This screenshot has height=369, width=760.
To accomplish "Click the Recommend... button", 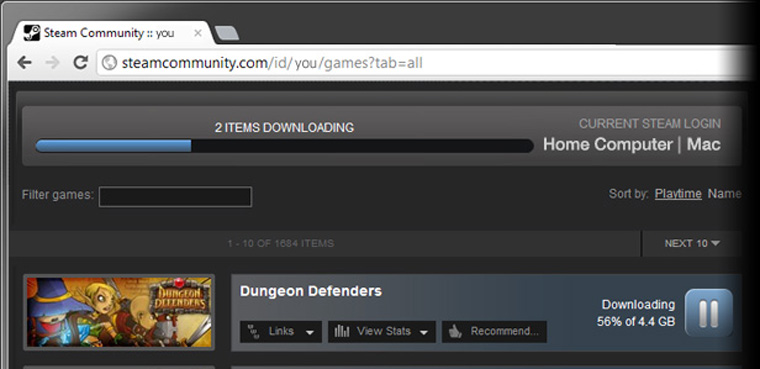I will tap(494, 332).
